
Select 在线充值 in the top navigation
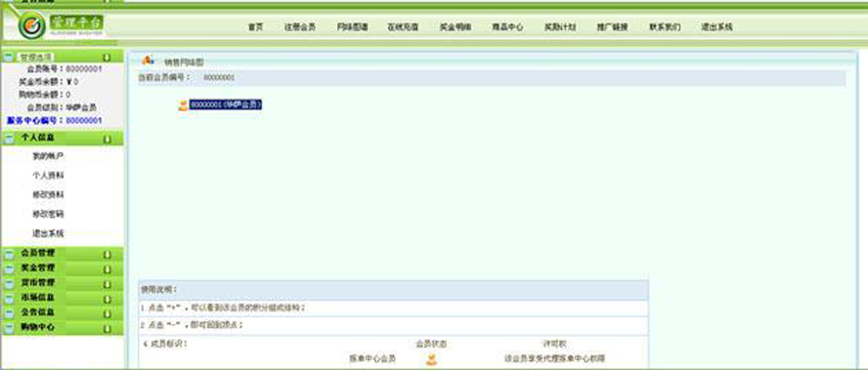[x=403, y=26]
